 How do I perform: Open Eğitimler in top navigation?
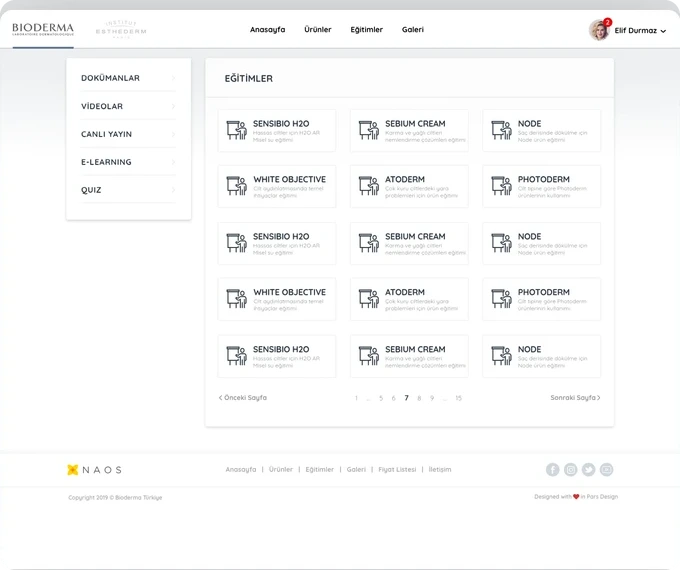pyautogui.click(x=366, y=29)
